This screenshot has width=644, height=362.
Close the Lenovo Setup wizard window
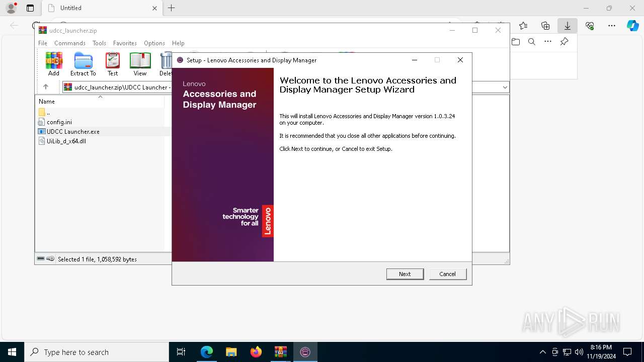(x=460, y=60)
